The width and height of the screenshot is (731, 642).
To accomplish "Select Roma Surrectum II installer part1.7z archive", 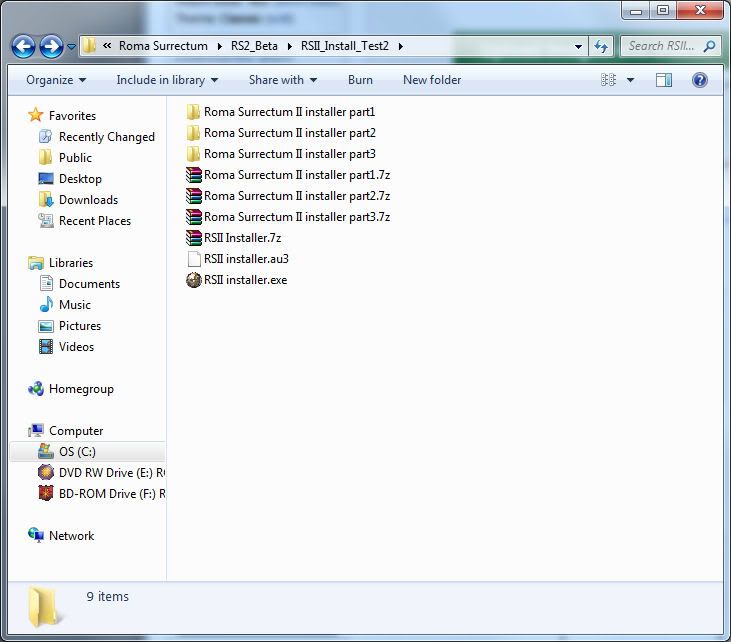I will [x=296, y=175].
